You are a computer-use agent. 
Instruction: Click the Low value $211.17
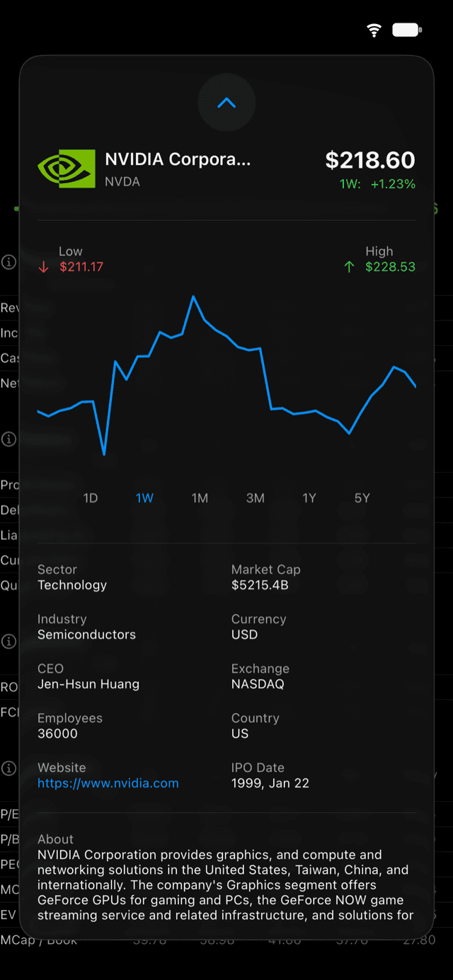point(81,267)
